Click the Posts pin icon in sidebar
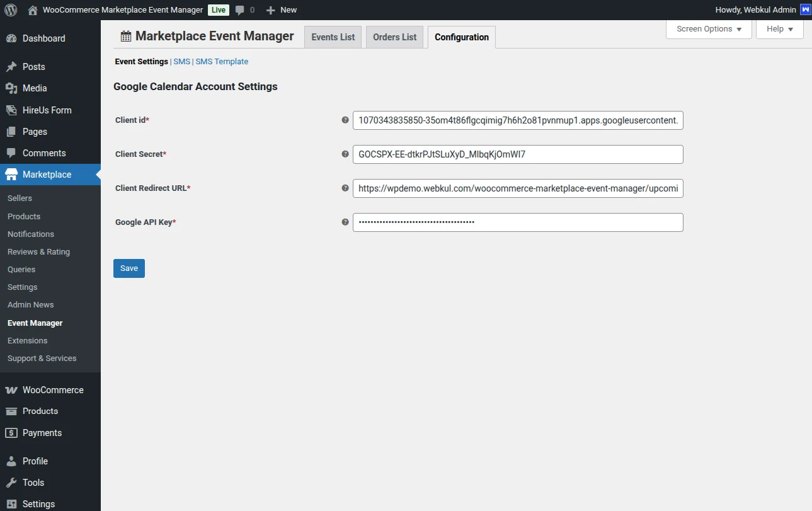Image resolution: width=812 pixels, height=511 pixels. [13, 67]
